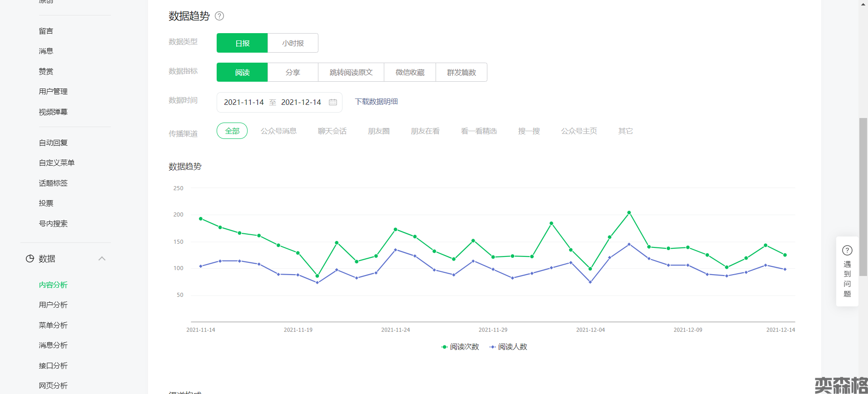Select the 小时报 data type

tap(293, 43)
